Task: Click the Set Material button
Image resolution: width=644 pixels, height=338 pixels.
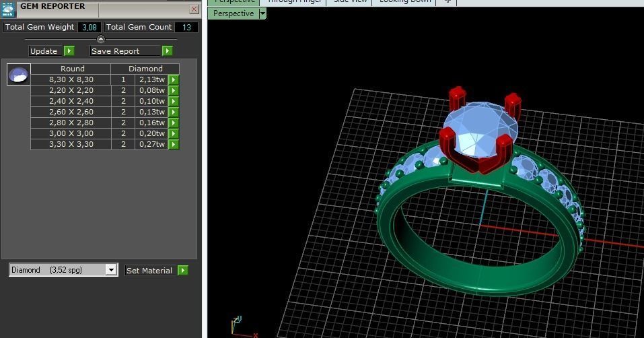Action: (150, 270)
